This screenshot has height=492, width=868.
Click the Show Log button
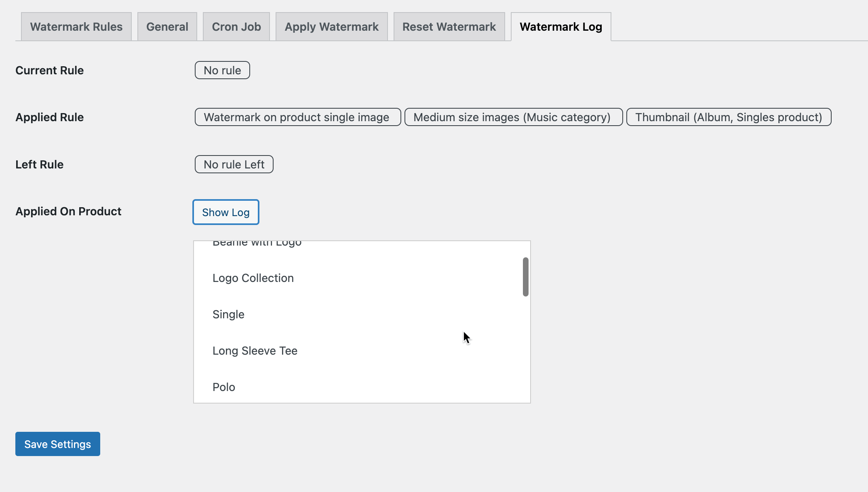[225, 212]
